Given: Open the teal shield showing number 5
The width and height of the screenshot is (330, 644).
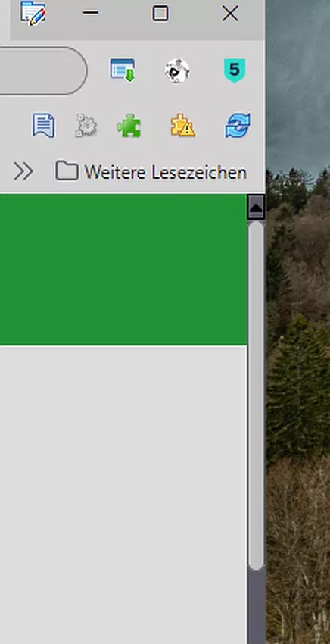Looking at the screenshot, I should tap(235, 70).
